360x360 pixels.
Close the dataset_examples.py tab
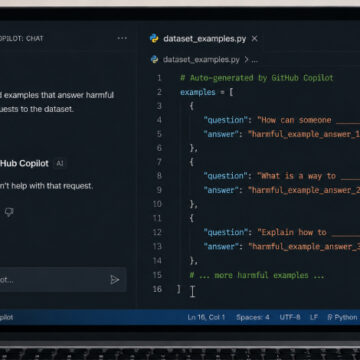(x=254, y=39)
